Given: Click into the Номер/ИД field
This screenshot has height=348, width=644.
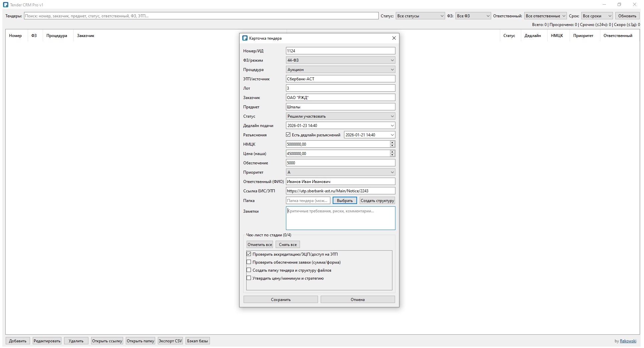Looking at the screenshot, I should pos(341,51).
